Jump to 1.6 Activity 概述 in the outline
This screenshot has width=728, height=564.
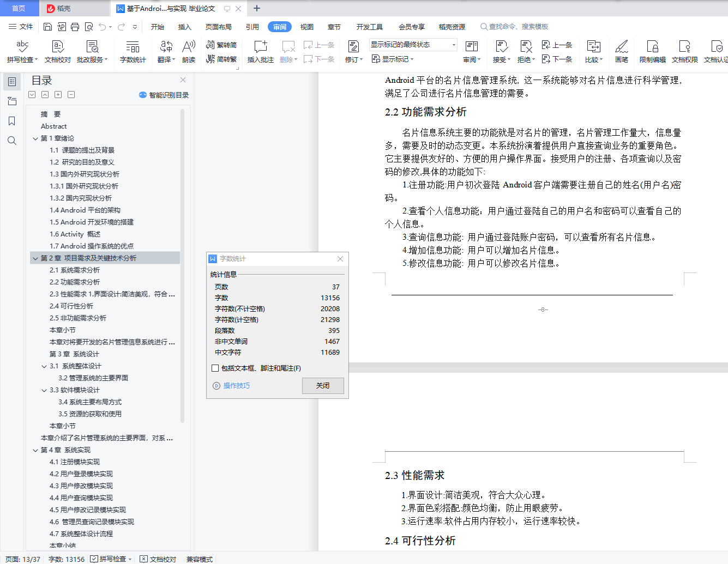tap(75, 234)
